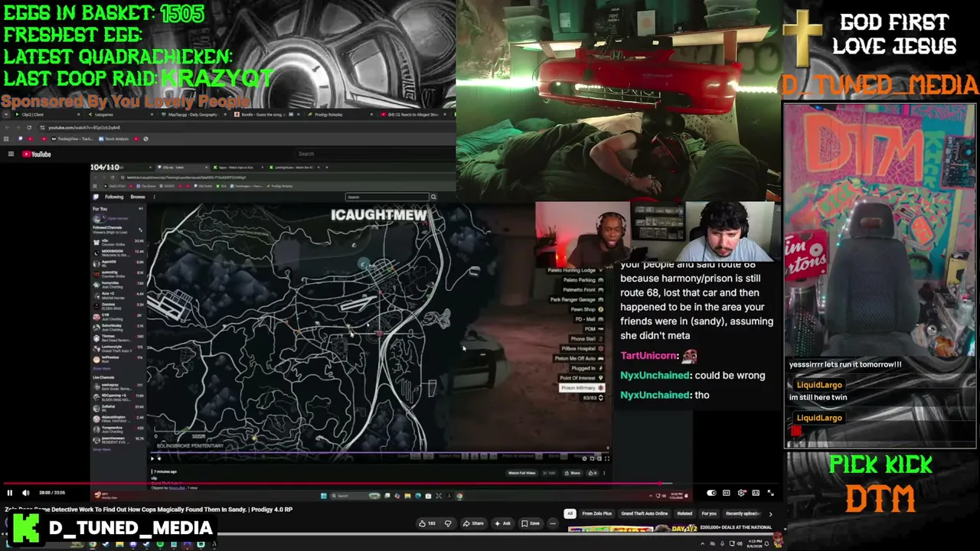980x551 pixels.
Task: Expand Show More under live channels
Action: [101, 450]
